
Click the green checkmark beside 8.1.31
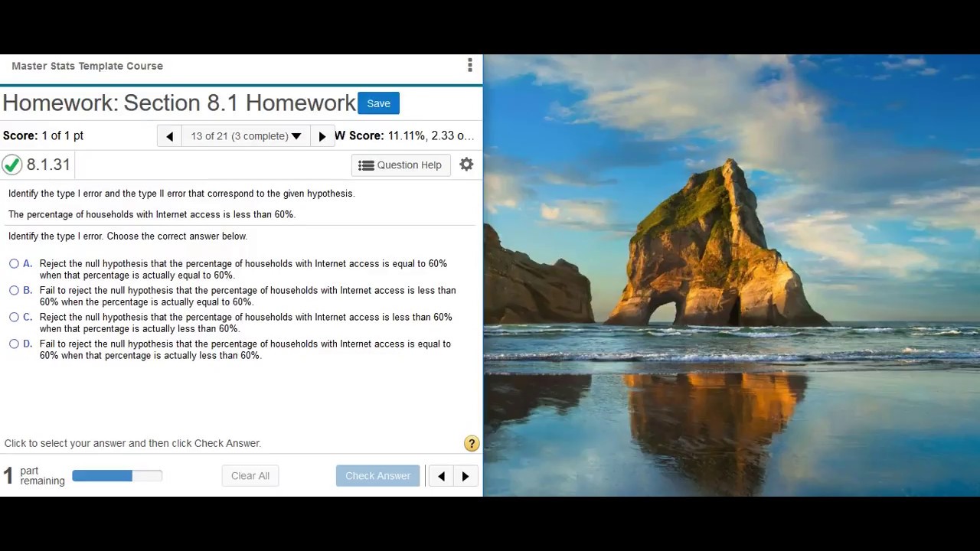click(12, 165)
